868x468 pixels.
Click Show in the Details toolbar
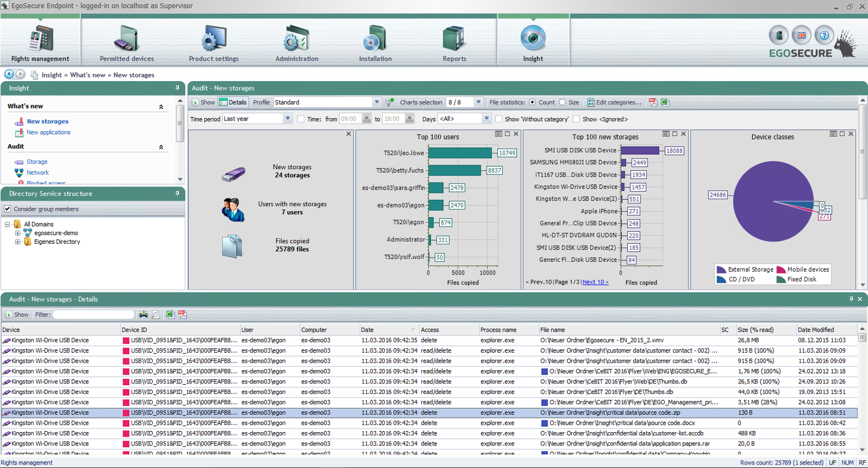click(x=17, y=315)
